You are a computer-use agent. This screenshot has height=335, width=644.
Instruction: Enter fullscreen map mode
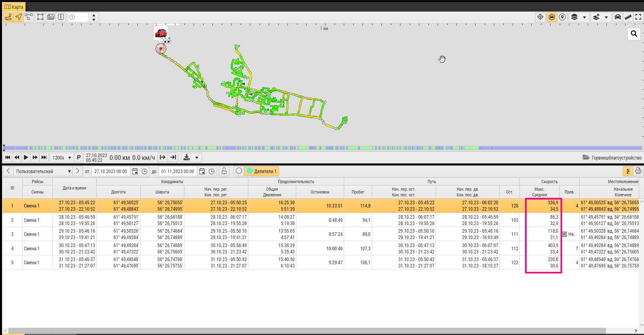point(638,17)
